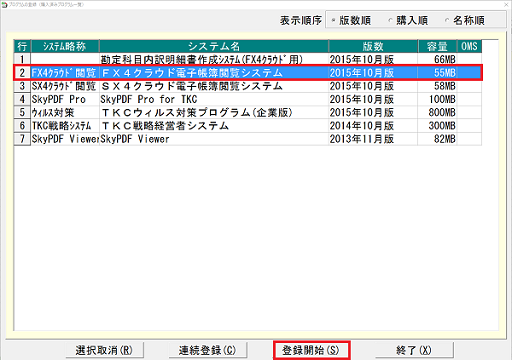This screenshot has width=512, height=360.
Task: Select row ＳＸ４クラウド電子帳簿閲覧システム
Action: 248,86
